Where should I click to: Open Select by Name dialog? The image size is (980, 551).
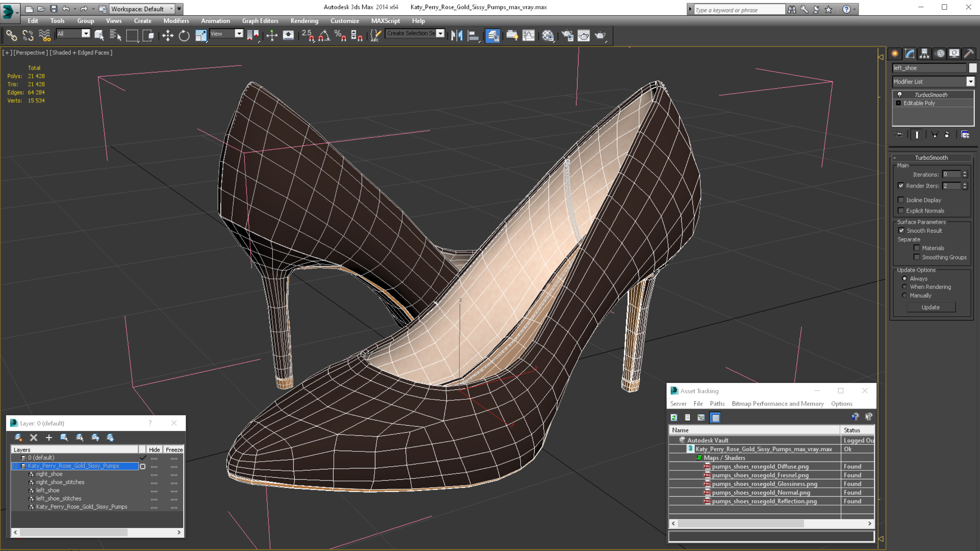[115, 36]
